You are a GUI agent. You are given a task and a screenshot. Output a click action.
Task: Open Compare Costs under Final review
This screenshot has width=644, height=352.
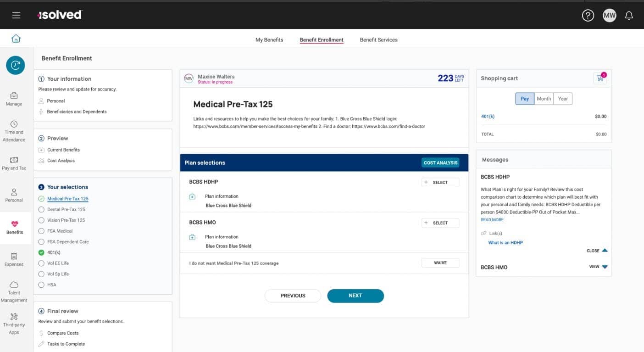pyautogui.click(x=63, y=333)
